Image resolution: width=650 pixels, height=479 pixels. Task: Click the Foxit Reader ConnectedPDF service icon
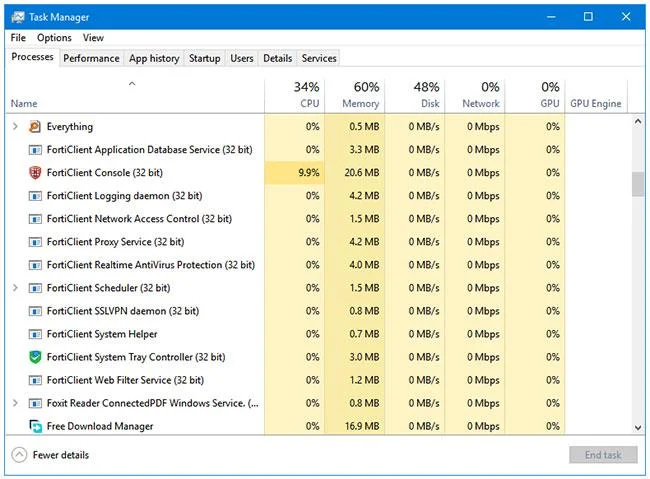tap(35, 403)
